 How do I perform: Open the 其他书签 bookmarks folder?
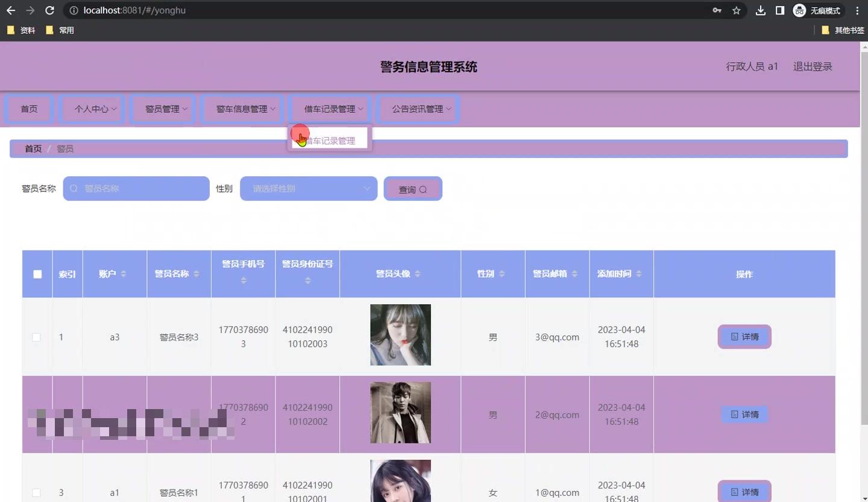pyautogui.click(x=843, y=30)
